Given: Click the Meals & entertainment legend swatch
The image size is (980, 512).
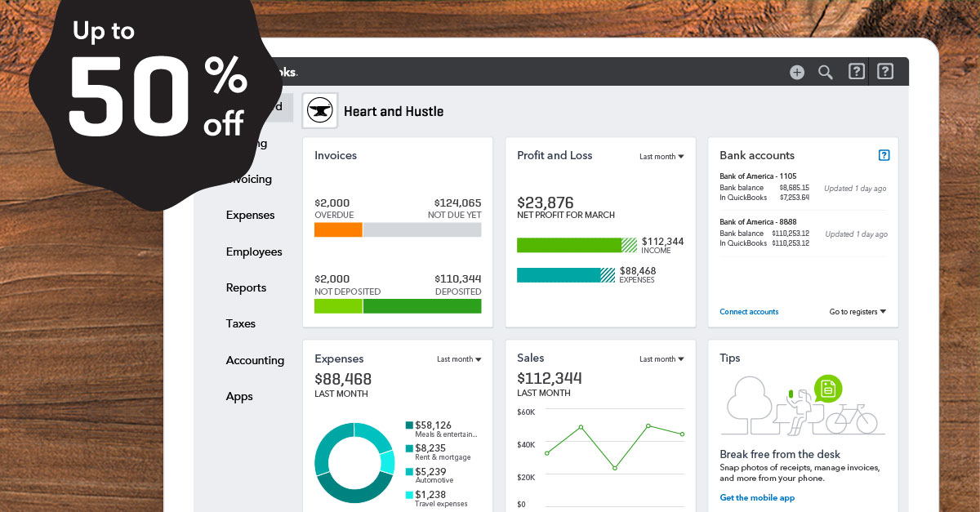Looking at the screenshot, I should click(409, 425).
